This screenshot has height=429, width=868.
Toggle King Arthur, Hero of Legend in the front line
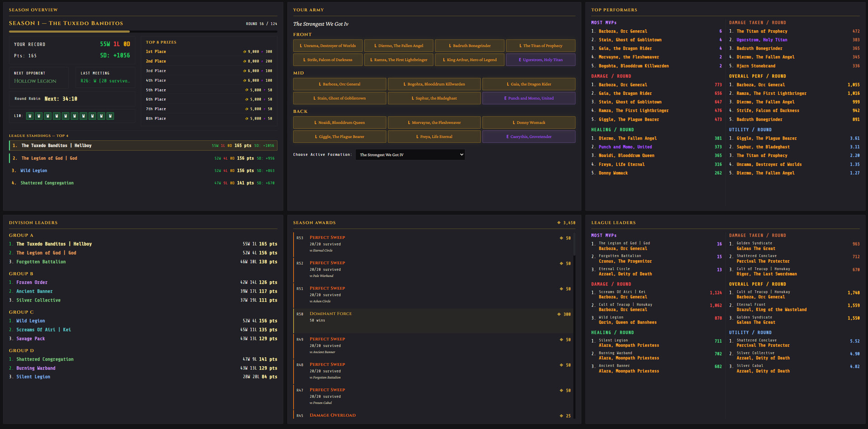tap(469, 59)
